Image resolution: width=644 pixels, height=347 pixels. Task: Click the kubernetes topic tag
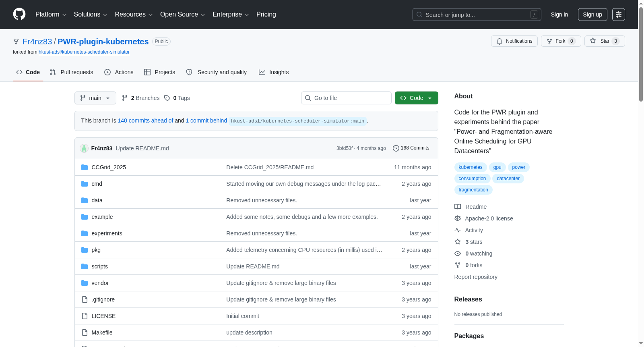coord(471,167)
